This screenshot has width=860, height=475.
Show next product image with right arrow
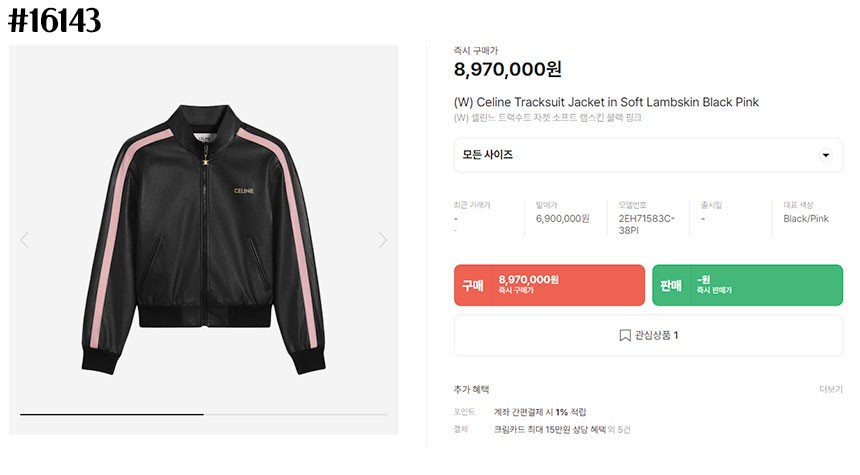pos(383,240)
